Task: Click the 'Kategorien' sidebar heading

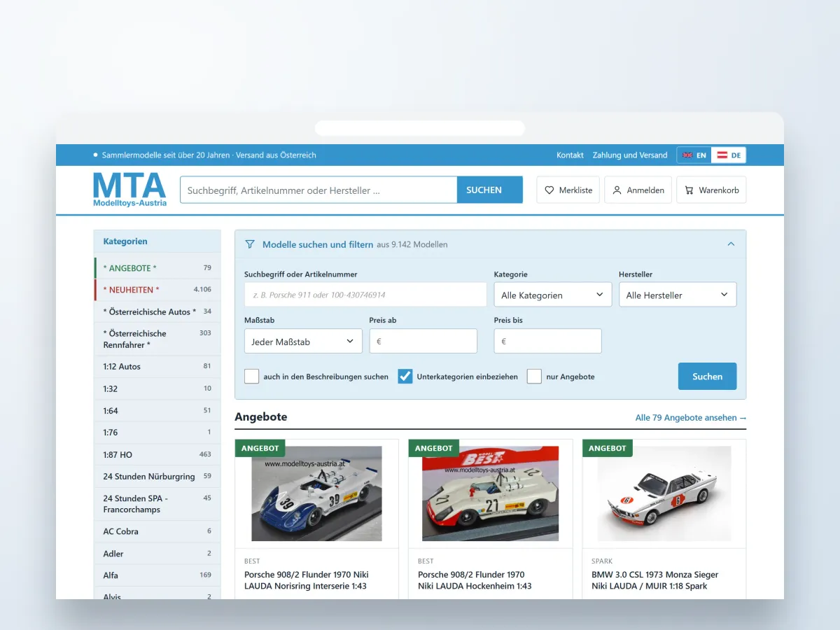Action: [125, 241]
